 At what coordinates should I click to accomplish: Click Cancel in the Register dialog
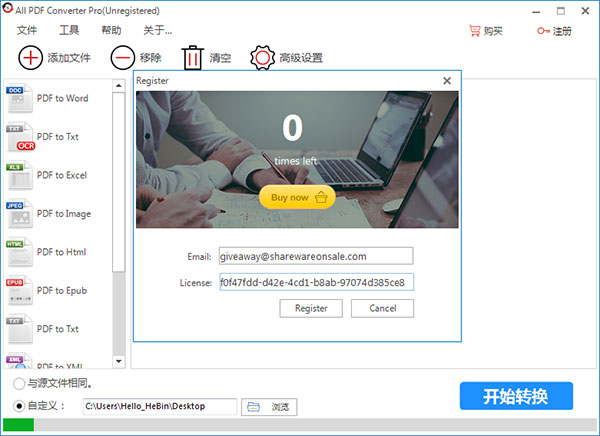tap(383, 309)
